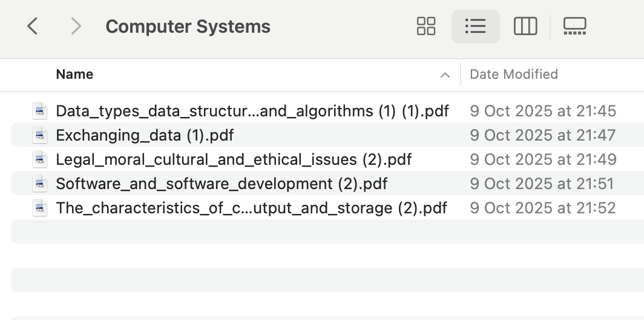
Task: Select the Exchanging_data (1).pdf file name
Action: point(145,135)
